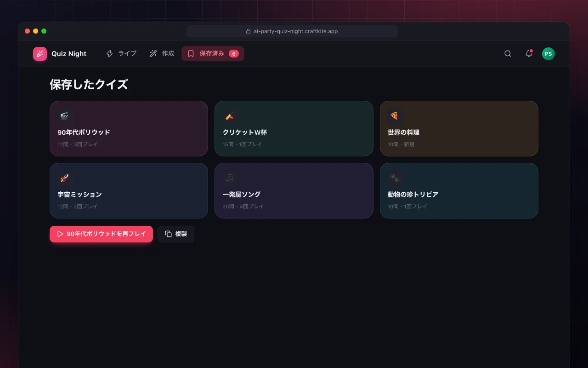Minimize the window with the yellow button
The width and height of the screenshot is (588, 368).
point(36,31)
